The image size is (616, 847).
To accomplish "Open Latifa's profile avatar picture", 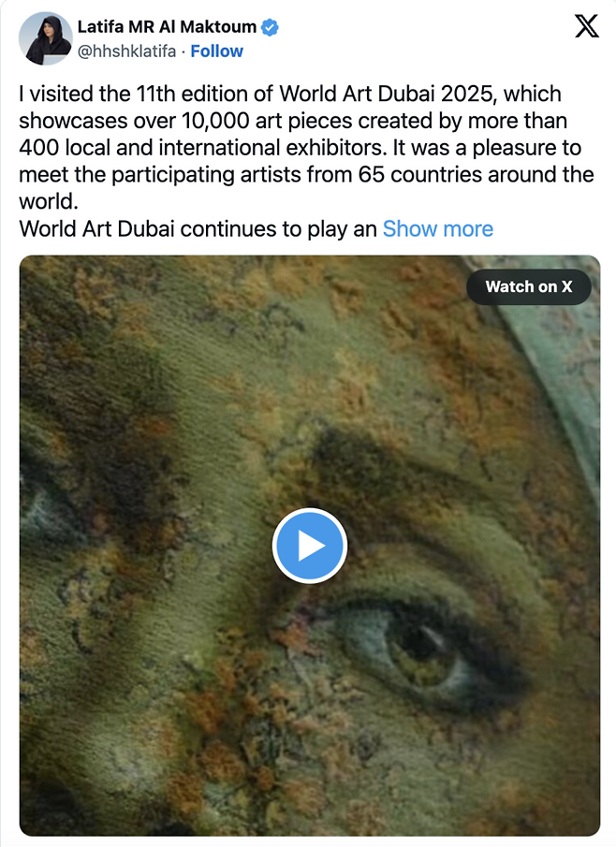I will (x=45, y=38).
